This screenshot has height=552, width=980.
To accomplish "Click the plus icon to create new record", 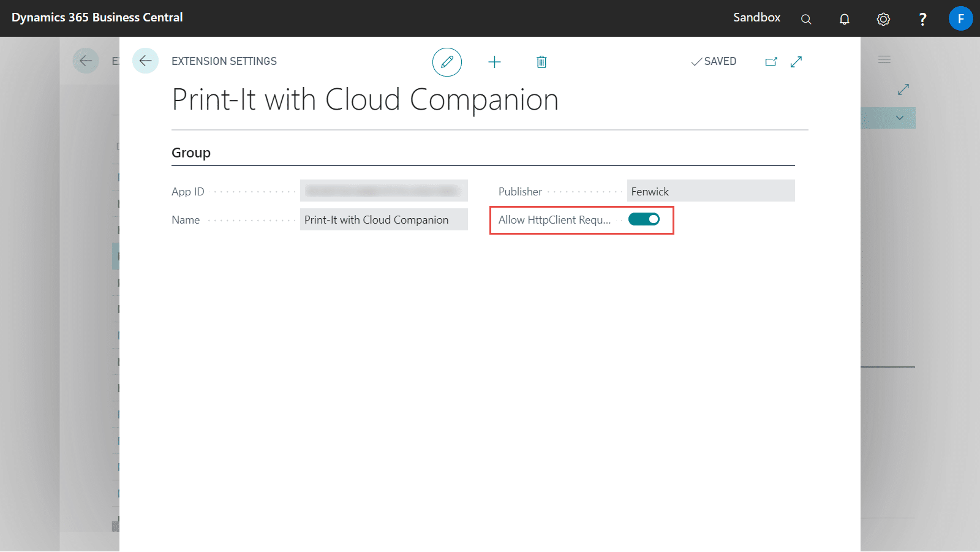I will tap(494, 62).
